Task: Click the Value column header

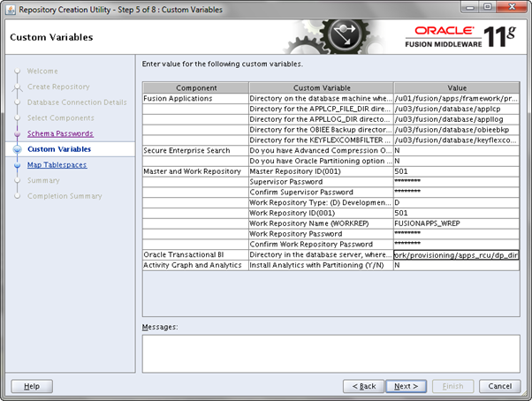Action: [457, 87]
